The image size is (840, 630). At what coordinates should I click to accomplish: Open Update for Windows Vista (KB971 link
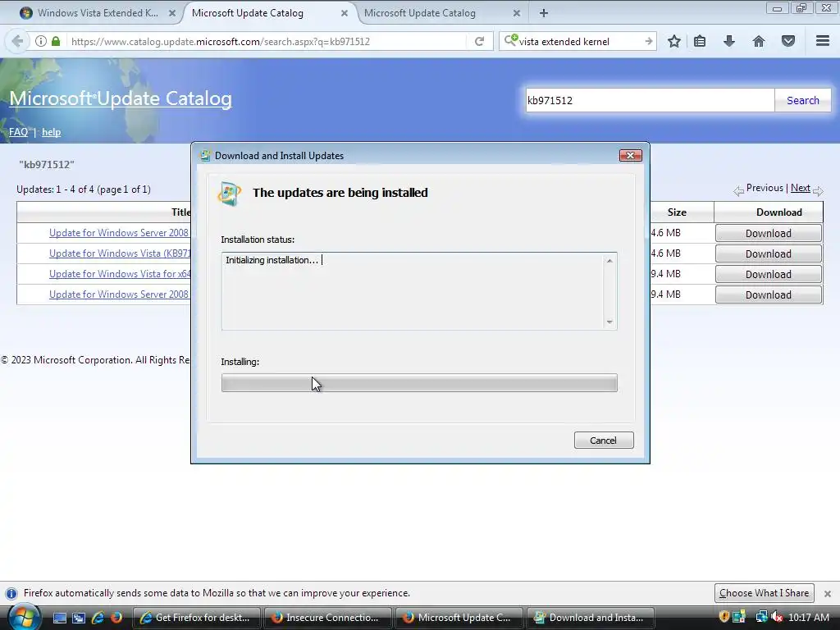point(120,253)
